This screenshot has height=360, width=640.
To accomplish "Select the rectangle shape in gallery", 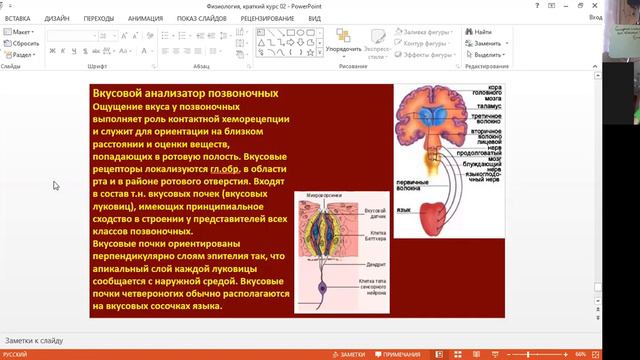I will pyautogui.click(x=291, y=33).
